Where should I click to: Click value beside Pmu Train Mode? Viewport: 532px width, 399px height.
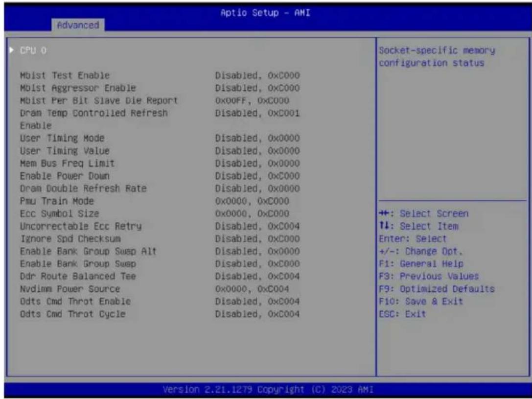(x=252, y=201)
